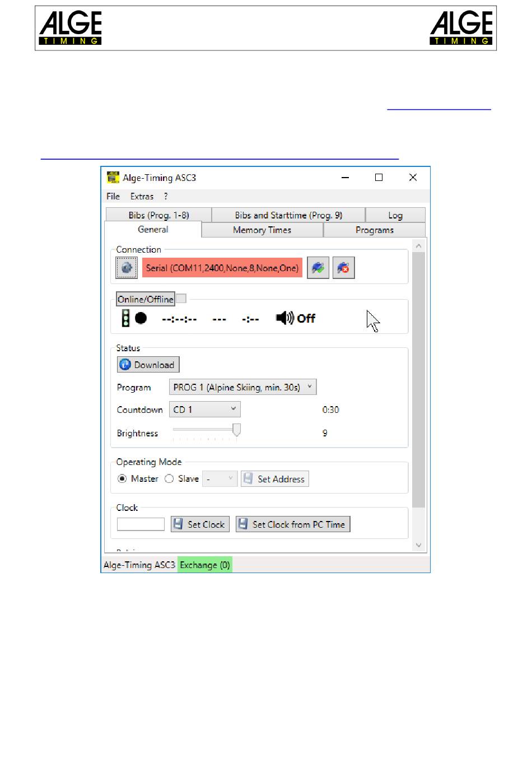Image resolution: width=532 pixels, height=777 pixels.
Task: Click the Operating Mode group label
Action: point(149,462)
